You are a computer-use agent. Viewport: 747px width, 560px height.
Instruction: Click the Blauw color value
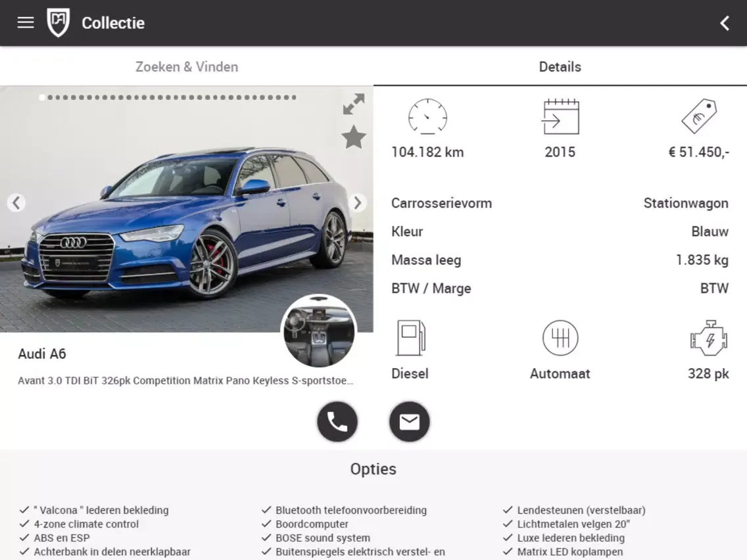[710, 231]
